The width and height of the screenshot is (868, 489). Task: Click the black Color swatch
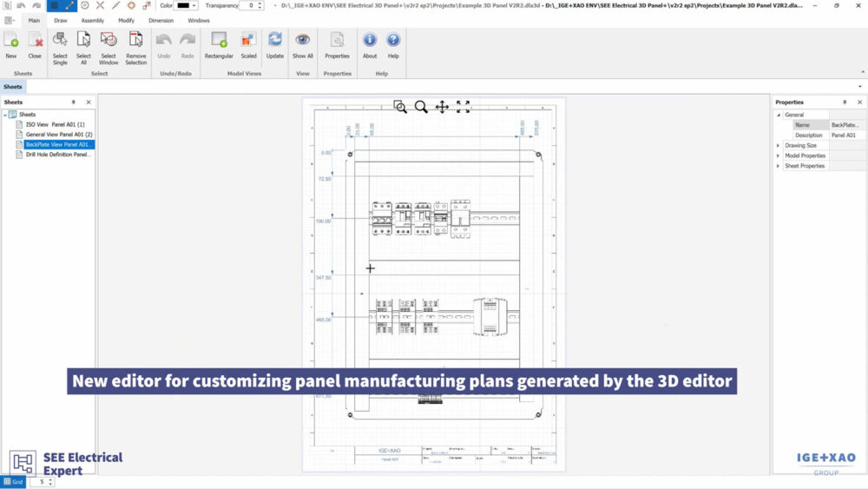click(183, 5)
